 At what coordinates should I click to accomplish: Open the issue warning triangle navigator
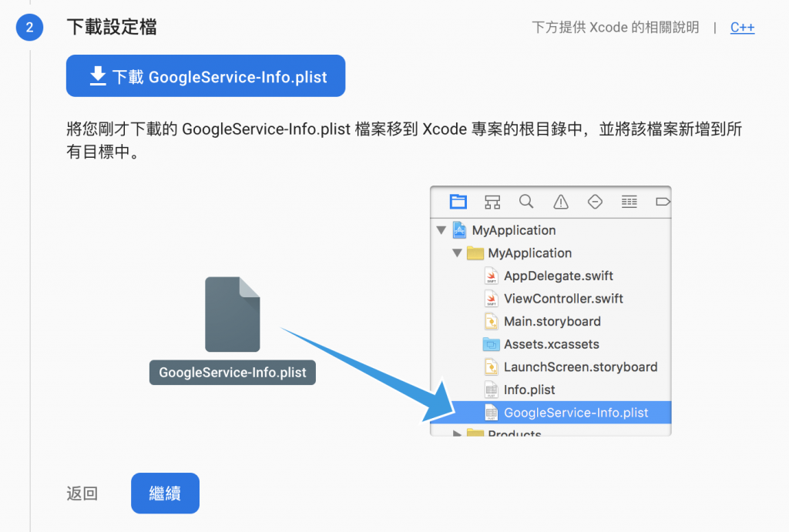pyautogui.click(x=561, y=202)
